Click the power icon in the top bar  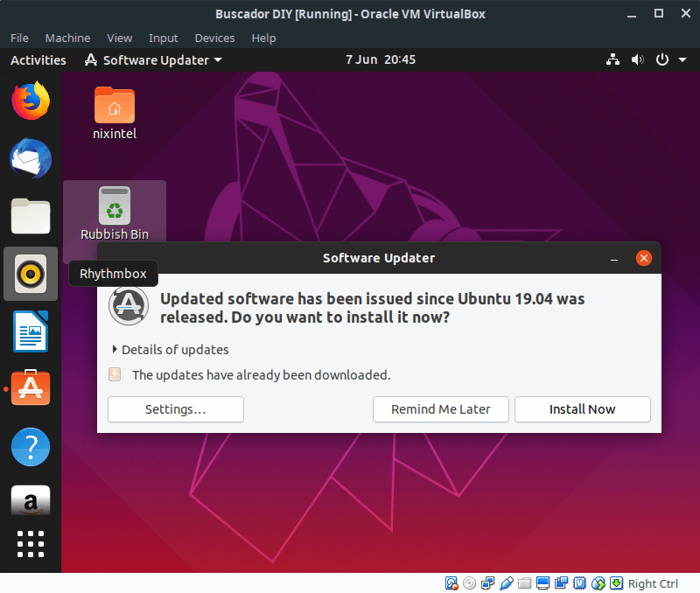click(x=662, y=59)
